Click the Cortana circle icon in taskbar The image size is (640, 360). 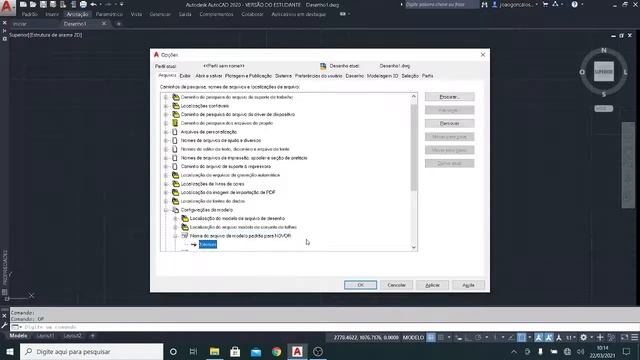173,351
